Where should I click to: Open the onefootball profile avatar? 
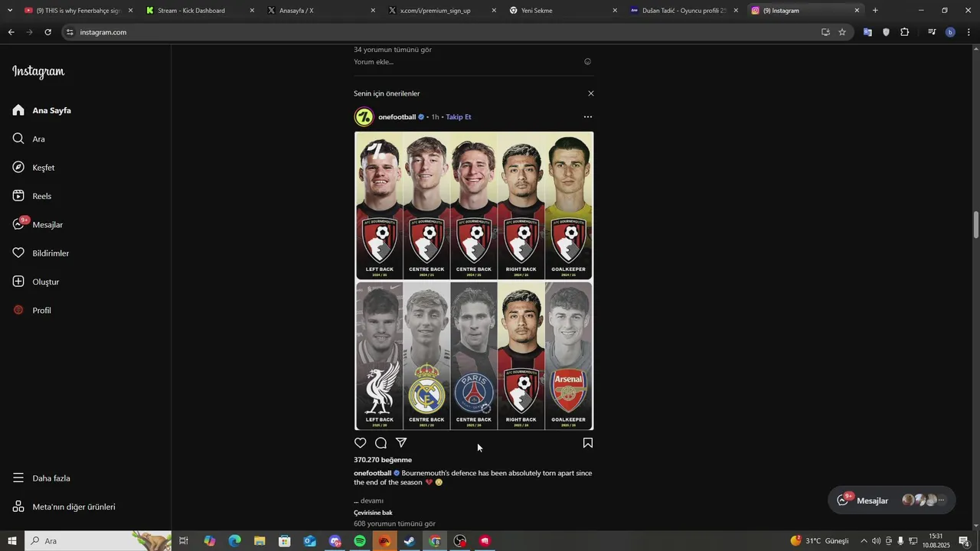364,117
